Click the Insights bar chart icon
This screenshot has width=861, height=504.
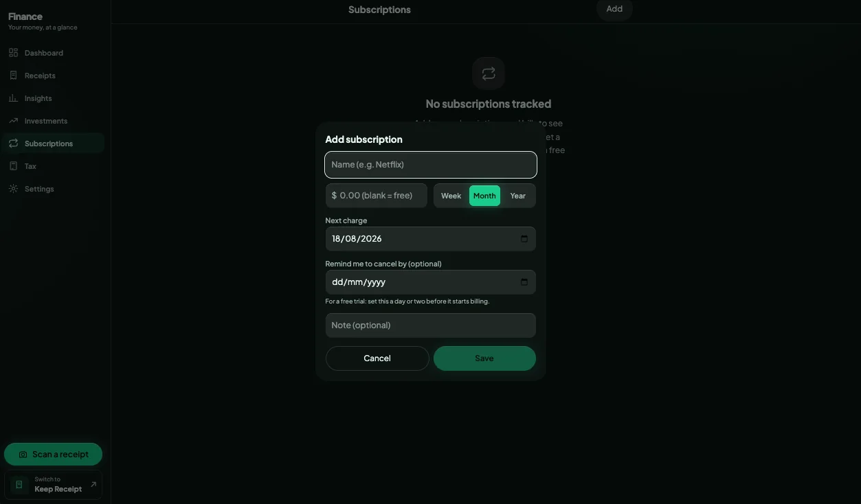(x=13, y=98)
